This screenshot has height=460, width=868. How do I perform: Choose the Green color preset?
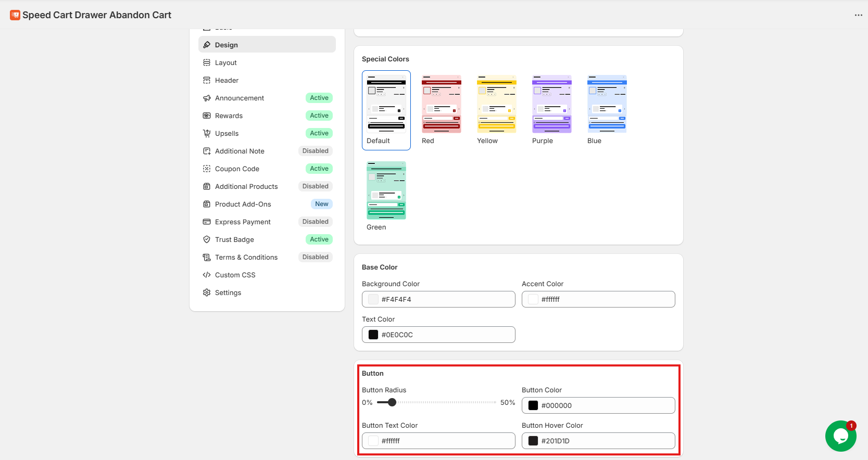coord(386,190)
